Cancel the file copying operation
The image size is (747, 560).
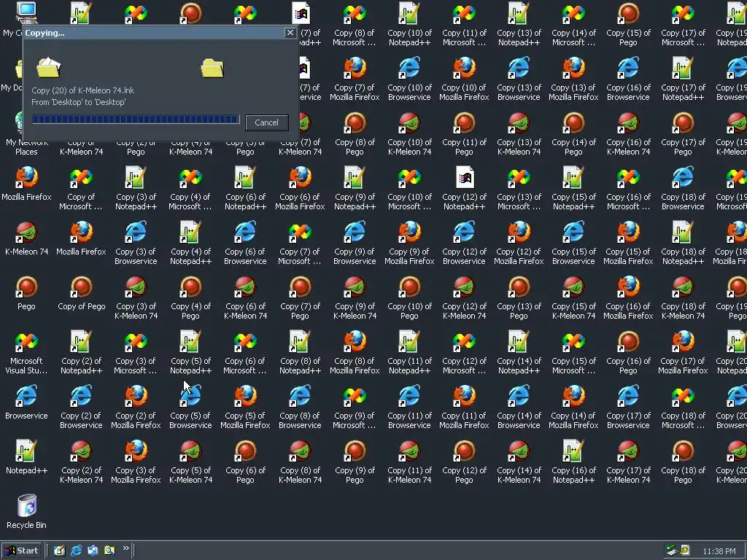click(266, 122)
